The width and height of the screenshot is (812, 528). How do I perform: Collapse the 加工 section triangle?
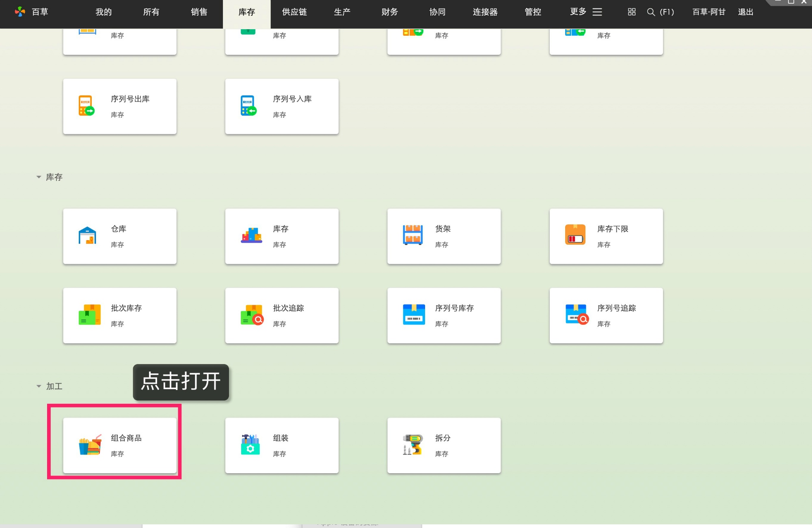click(39, 386)
